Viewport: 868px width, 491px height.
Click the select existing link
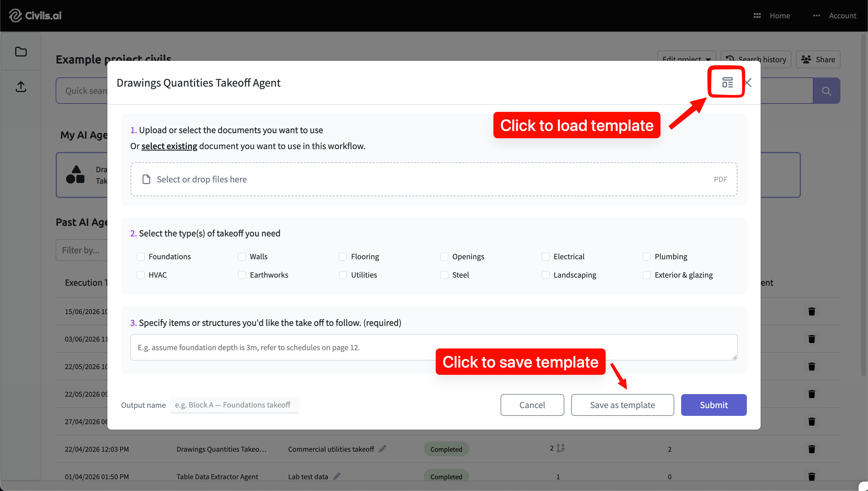[169, 146]
